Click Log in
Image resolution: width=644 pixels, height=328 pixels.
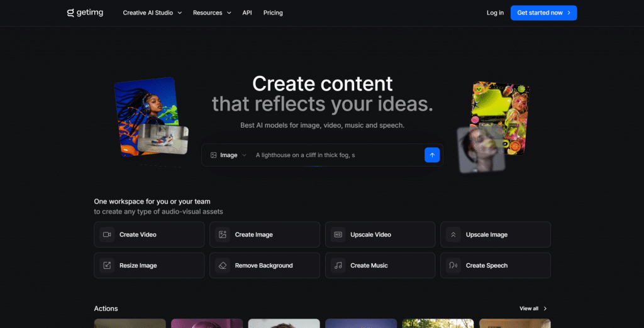[495, 13]
